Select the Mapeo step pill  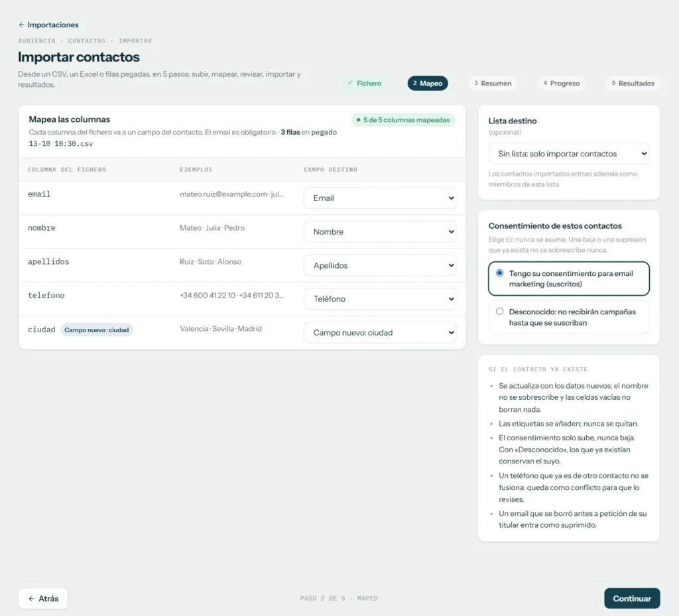[428, 83]
